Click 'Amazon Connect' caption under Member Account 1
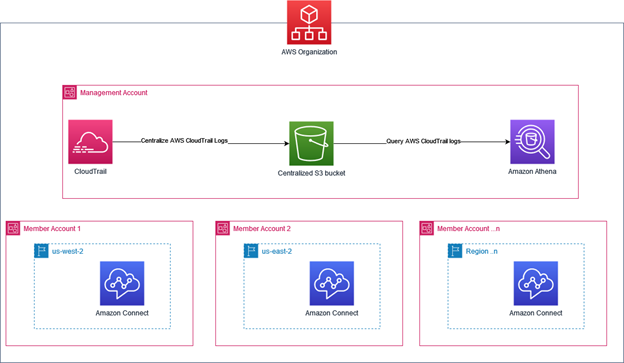This screenshot has height=363, width=624. pos(122,313)
